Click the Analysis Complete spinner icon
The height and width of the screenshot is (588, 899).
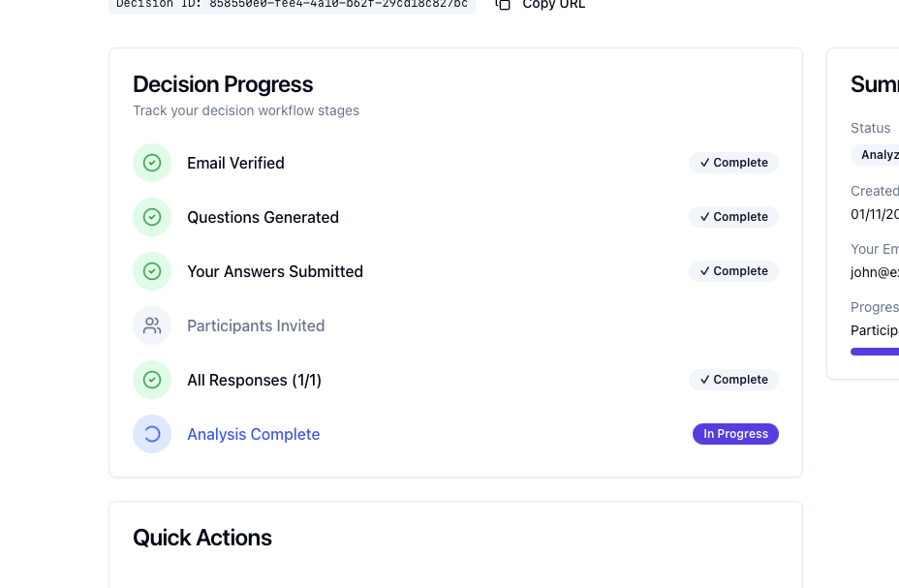[152, 434]
